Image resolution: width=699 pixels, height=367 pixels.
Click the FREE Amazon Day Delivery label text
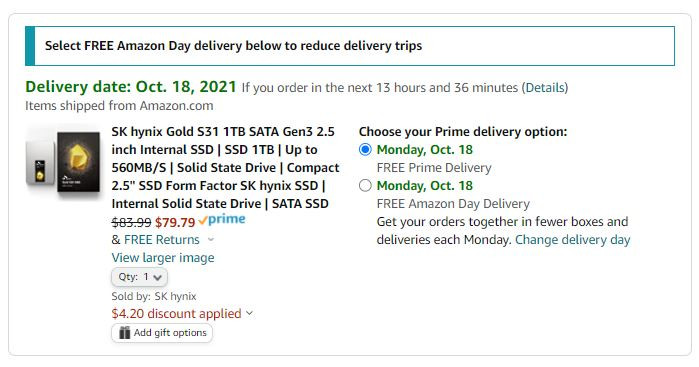pyautogui.click(x=453, y=204)
